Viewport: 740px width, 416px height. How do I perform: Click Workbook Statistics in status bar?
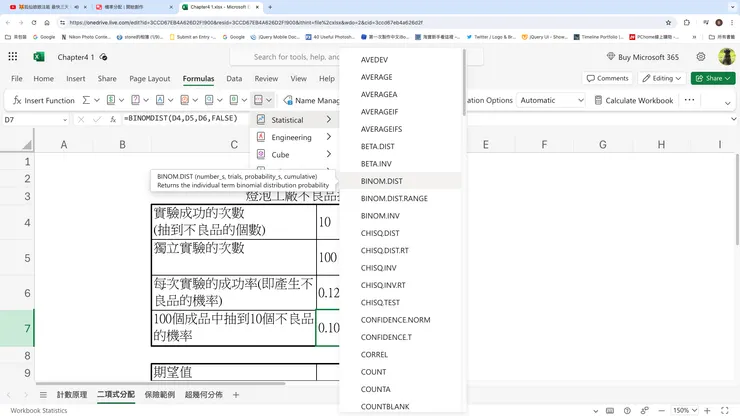pos(39,410)
